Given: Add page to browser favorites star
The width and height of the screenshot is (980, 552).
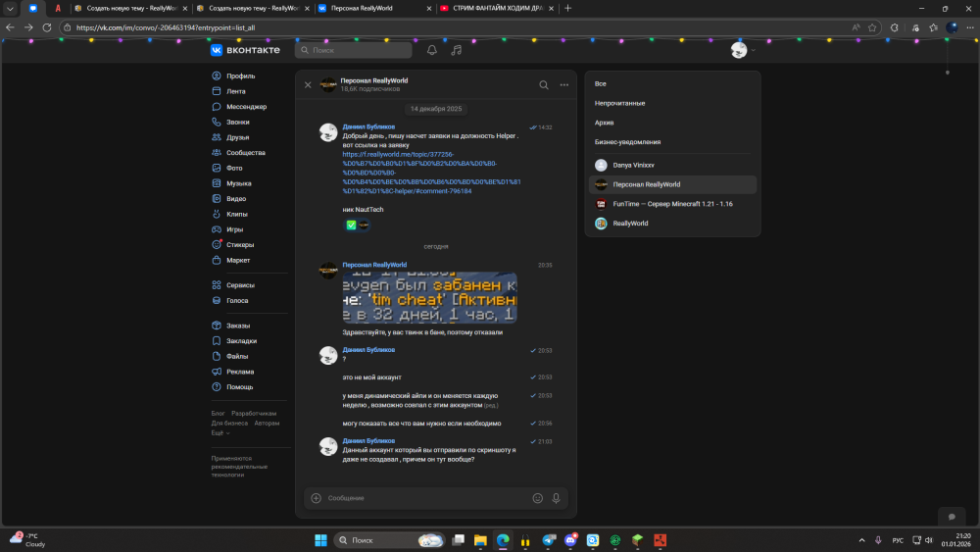Looking at the screenshot, I should pyautogui.click(x=872, y=27).
